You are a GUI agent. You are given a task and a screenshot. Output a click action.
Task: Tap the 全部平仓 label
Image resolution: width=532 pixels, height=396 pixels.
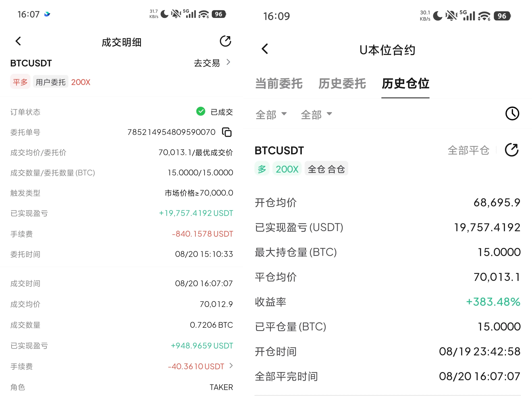[468, 150]
